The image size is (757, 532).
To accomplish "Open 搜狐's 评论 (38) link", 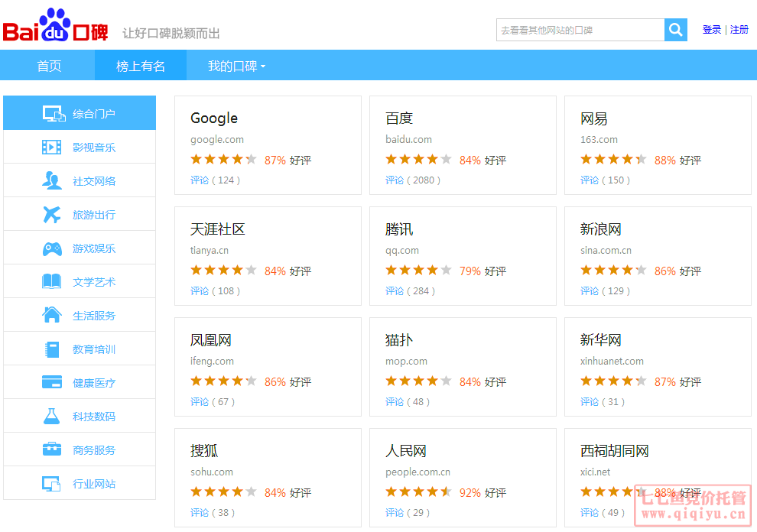I will pyautogui.click(x=213, y=513).
